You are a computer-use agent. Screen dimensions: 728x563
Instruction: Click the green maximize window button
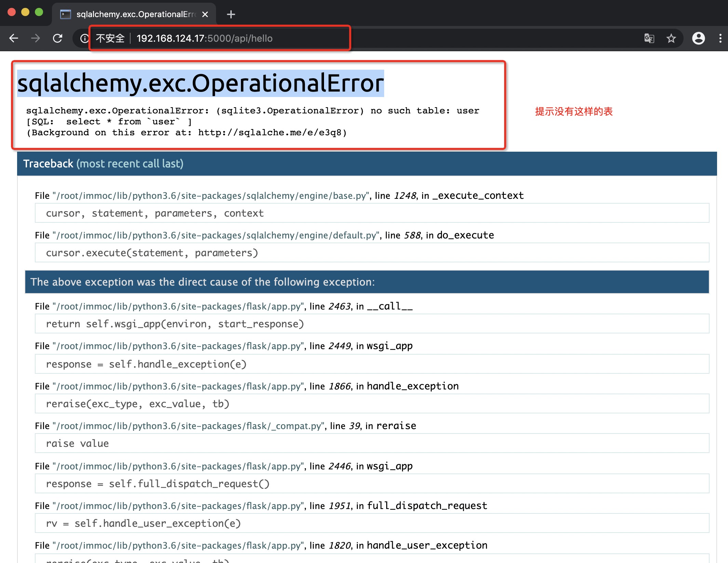pos(39,12)
